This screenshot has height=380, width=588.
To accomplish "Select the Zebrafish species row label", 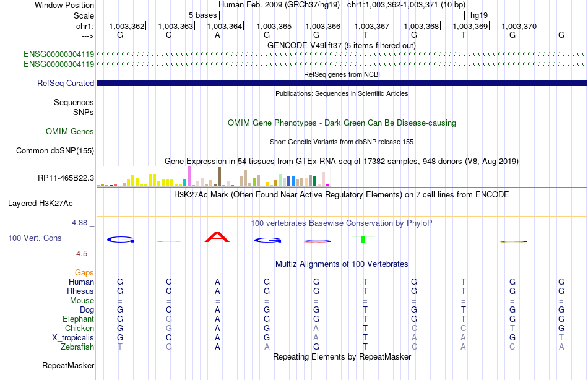I will [77, 347].
